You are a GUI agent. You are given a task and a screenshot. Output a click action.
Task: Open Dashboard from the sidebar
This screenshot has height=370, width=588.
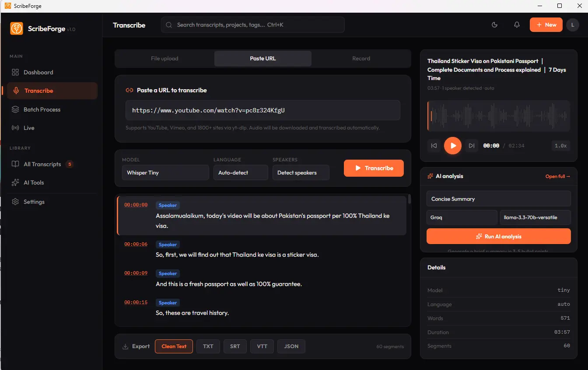[38, 72]
